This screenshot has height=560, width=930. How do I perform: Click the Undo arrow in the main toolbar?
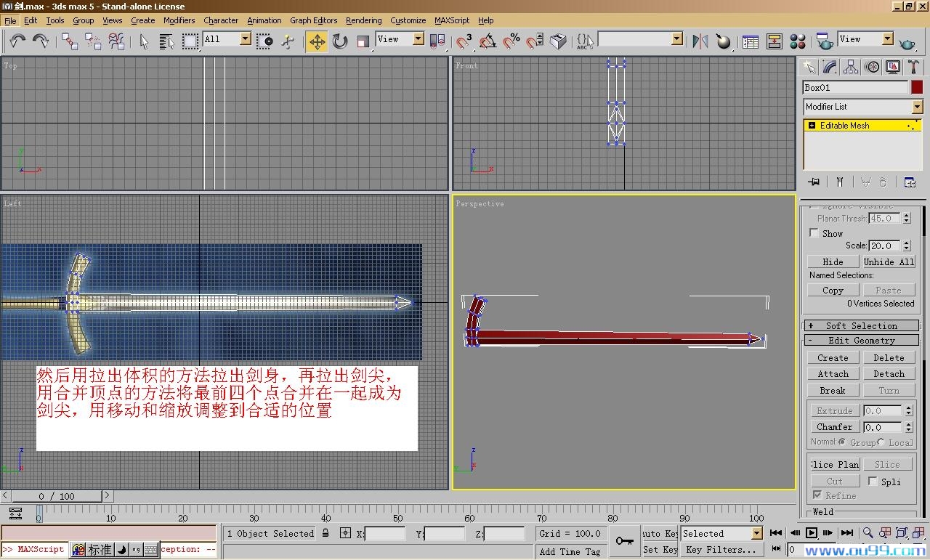click(x=17, y=41)
